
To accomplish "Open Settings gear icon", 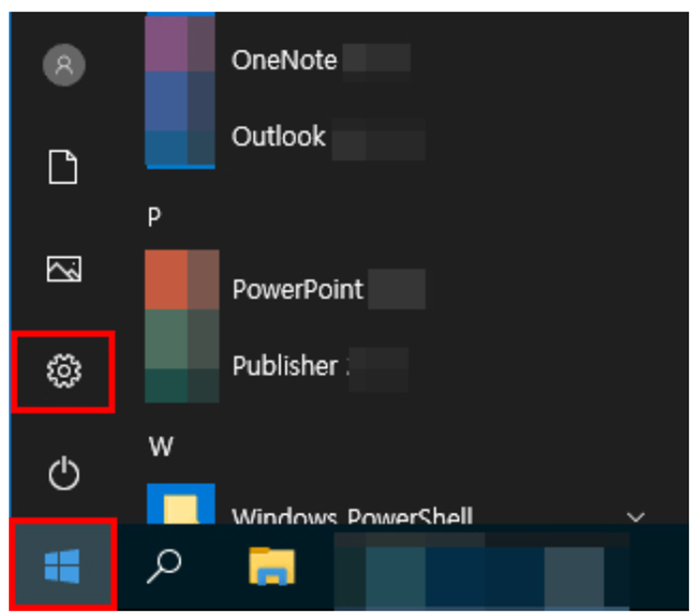I will point(64,371).
